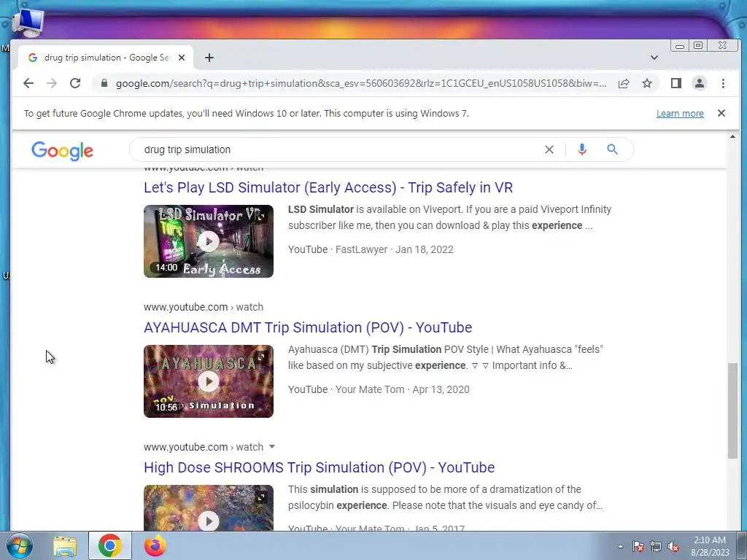Play the Ayahuasca simulation video thumbnail
Screen dimensions: 747x560
pyautogui.click(x=209, y=381)
